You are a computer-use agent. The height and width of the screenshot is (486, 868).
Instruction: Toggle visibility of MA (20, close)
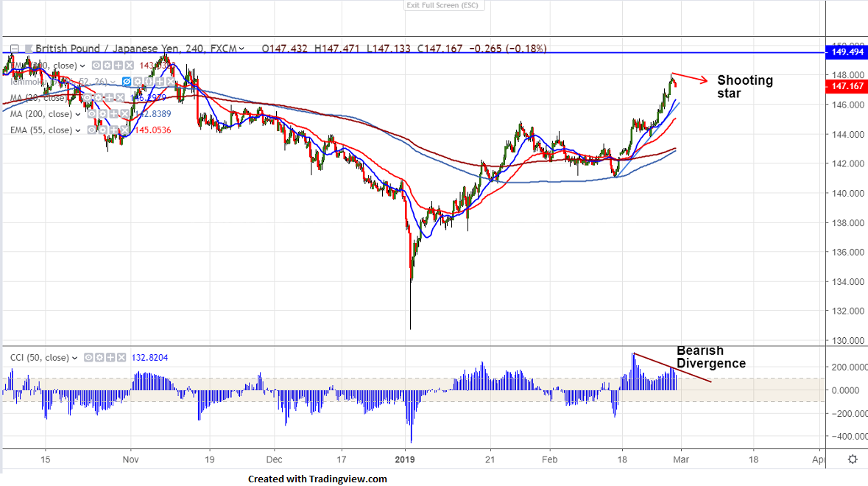pyautogui.click(x=87, y=97)
